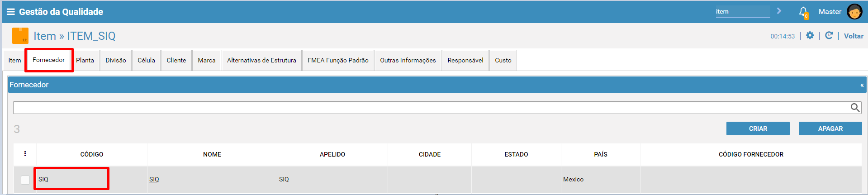The height and width of the screenshot is (195, 868).
Task: Select the Fornecedor tab
Action: pos(49,60)
